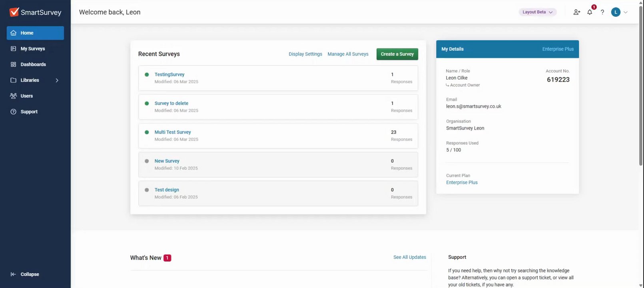Click the L profile avatar
The height and width of the screenshot is (288, 644).
click(x=616, y=12)
